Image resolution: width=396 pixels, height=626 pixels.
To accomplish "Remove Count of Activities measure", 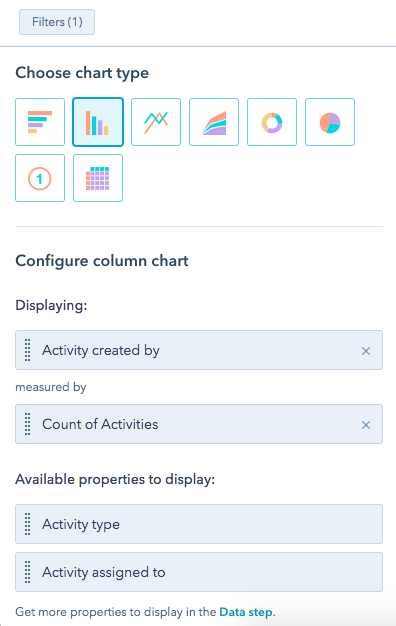I will tap(366, 425).
